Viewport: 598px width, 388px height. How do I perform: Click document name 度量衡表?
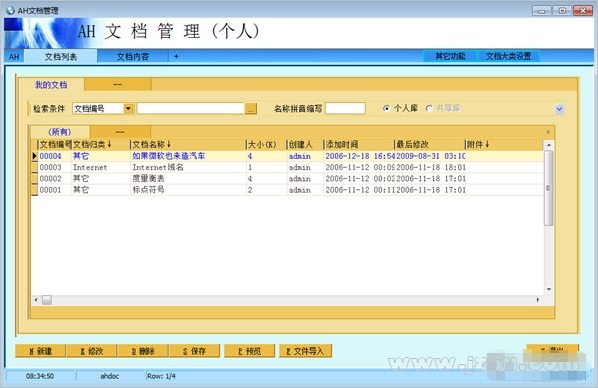(148, 179)
